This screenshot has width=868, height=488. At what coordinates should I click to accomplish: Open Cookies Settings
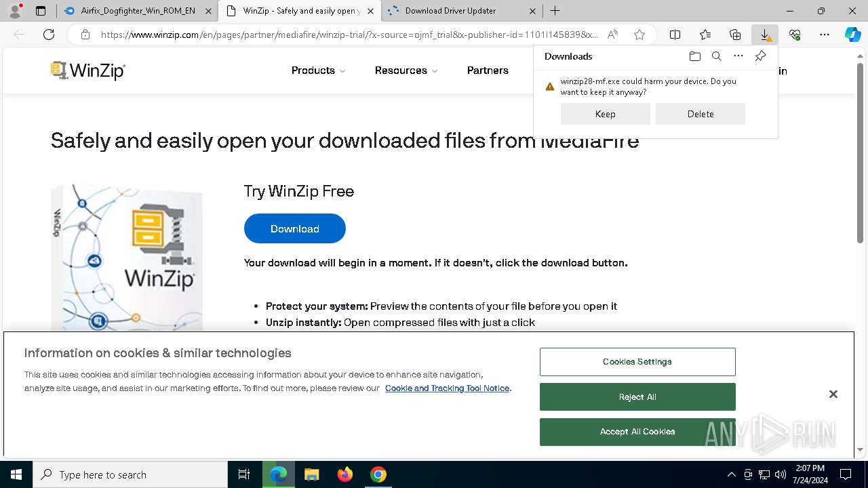click(637, 362)
